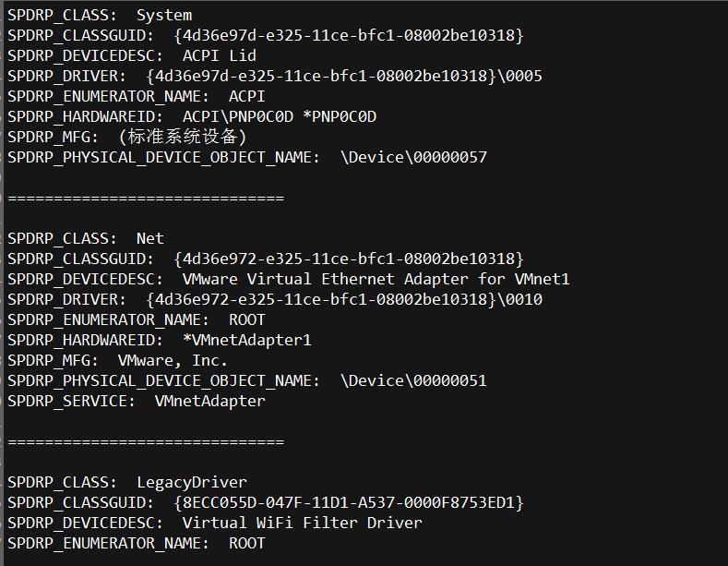The image size is (728, 566).
Task: Select the ACPI Lid device description
Action: click(x=220, y=55)
